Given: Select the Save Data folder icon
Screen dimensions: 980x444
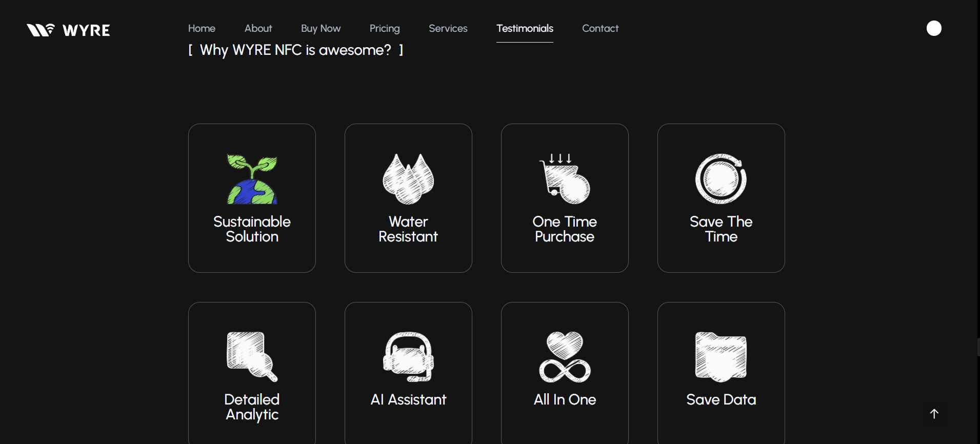Looking at the screenshot, I should point(721,357).
